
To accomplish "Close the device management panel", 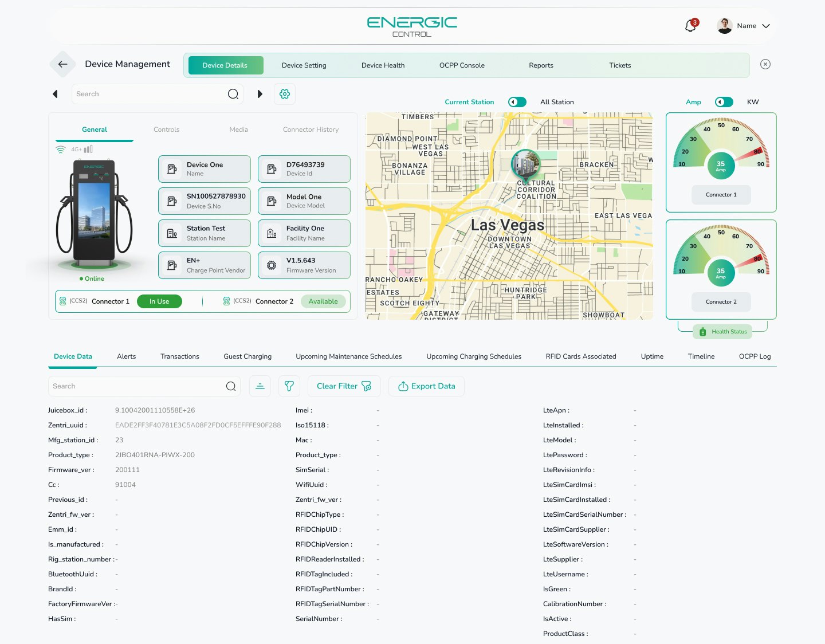I will pyautogui.click(x=765, y=64).
